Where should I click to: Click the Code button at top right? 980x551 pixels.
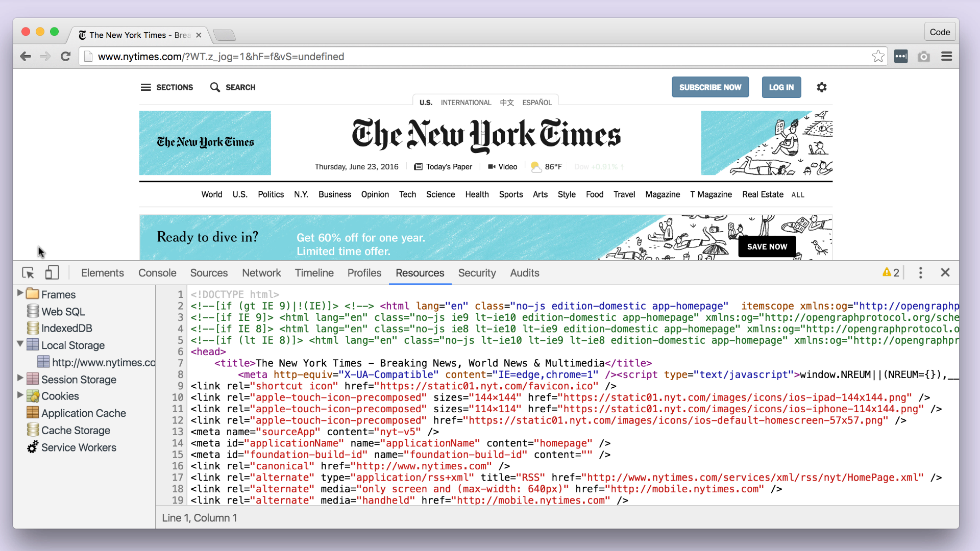940,32
